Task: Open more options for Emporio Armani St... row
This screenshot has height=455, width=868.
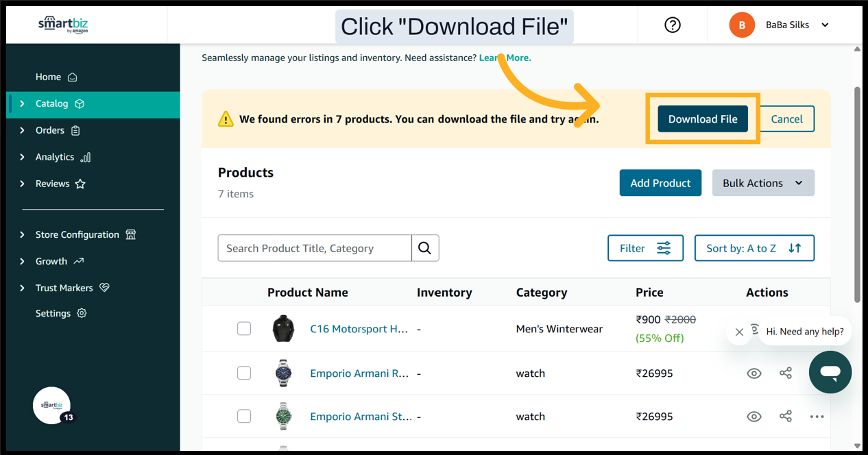Action: [816, 417]
